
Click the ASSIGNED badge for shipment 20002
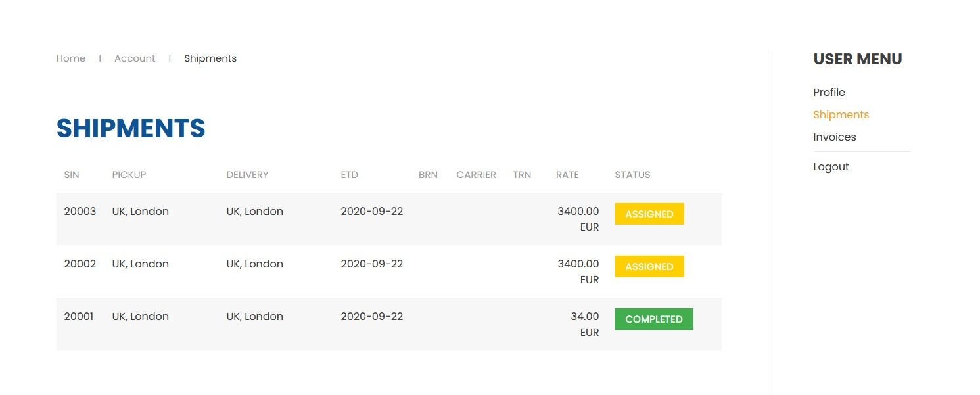649,267
